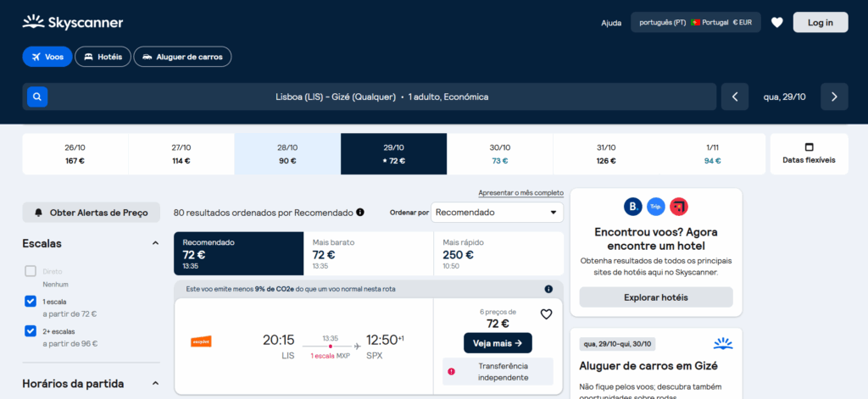Uncheck the 1 escala checkbox
This screenshot has height=399, width=868.
[31, 301]
